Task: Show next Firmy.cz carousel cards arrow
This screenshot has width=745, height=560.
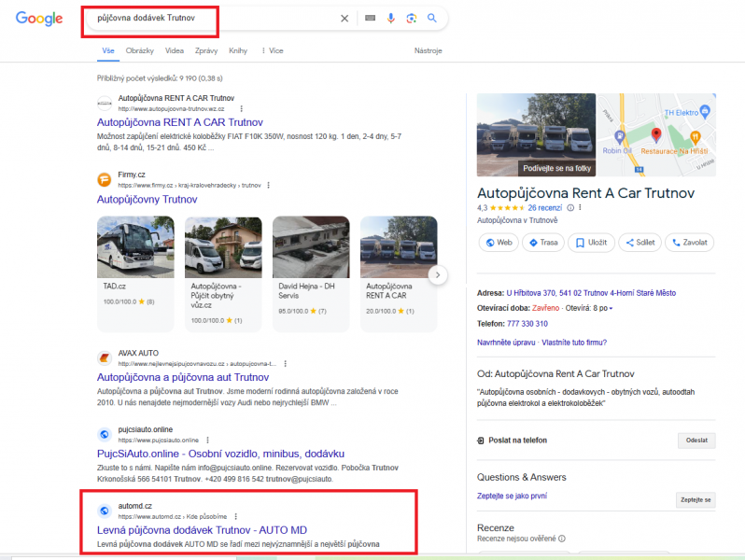Action: coord(438,275)
